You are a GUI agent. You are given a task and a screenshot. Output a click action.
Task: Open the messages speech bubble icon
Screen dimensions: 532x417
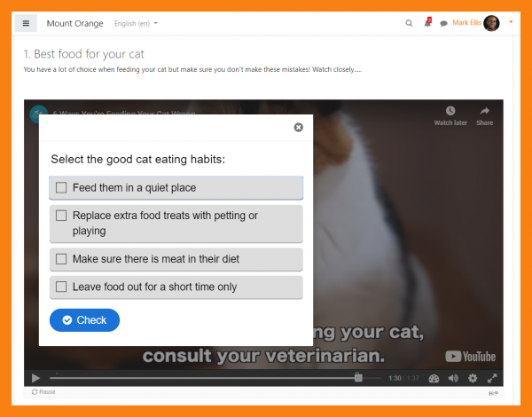click(x=443, y=23)
